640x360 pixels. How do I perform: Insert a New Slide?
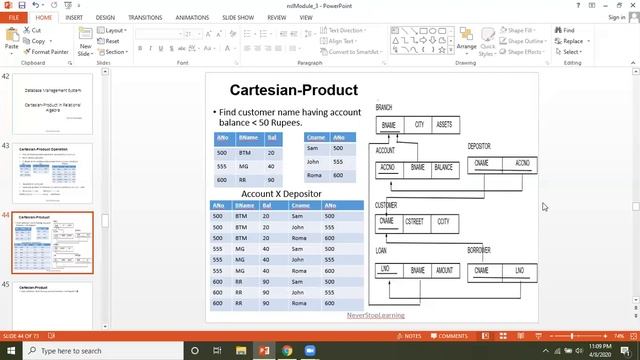click(x=85, y=42)
